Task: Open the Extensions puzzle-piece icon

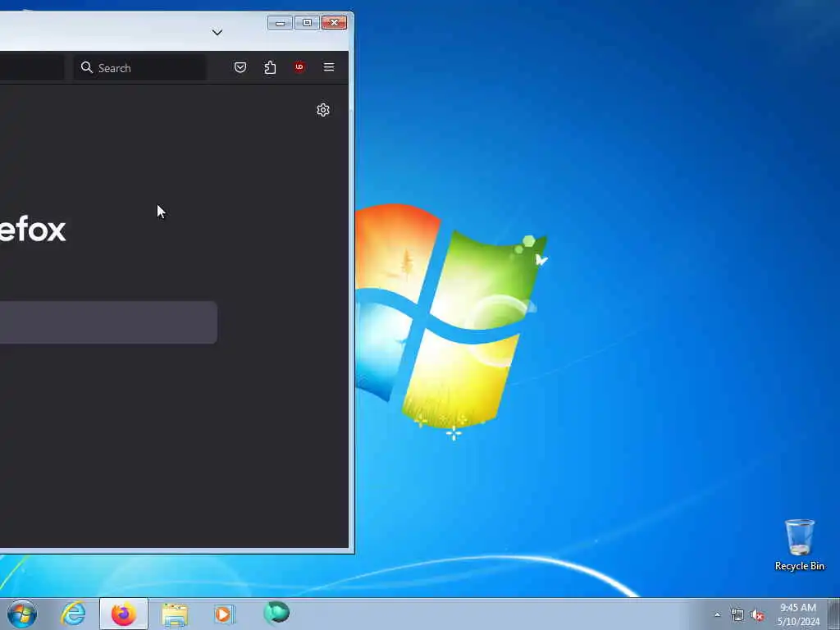Action: click(x=270, y=67)
